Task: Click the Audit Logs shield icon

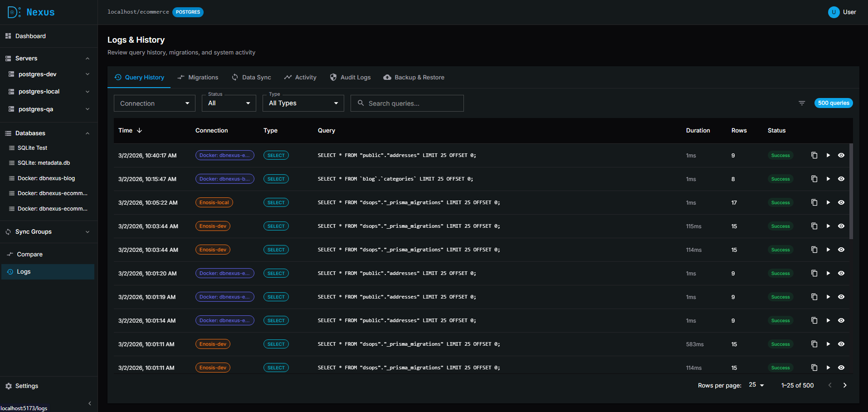Action: pos(333,77)
